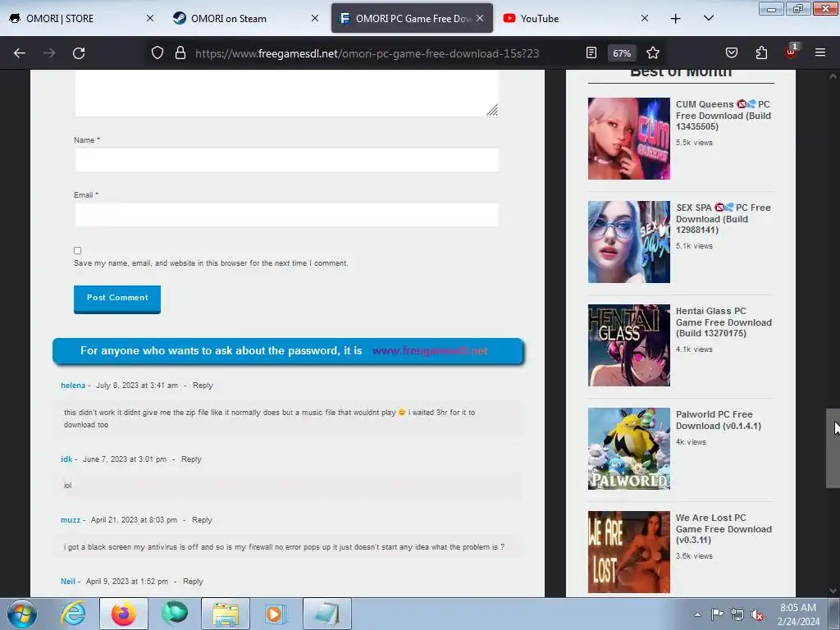Open the extensions puzzle icon

tap(761, 53)
